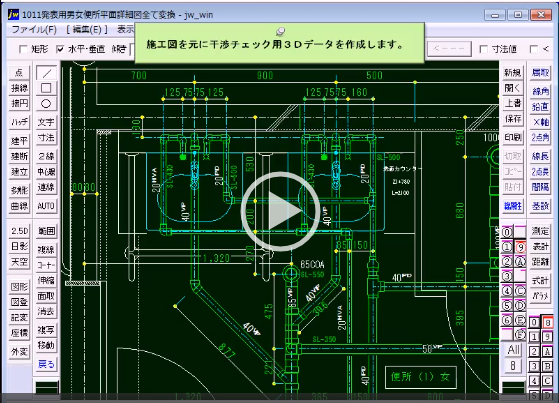Select the 中心線 tool
This screenshot has width=559, height=403.
(x=46, y=172)
